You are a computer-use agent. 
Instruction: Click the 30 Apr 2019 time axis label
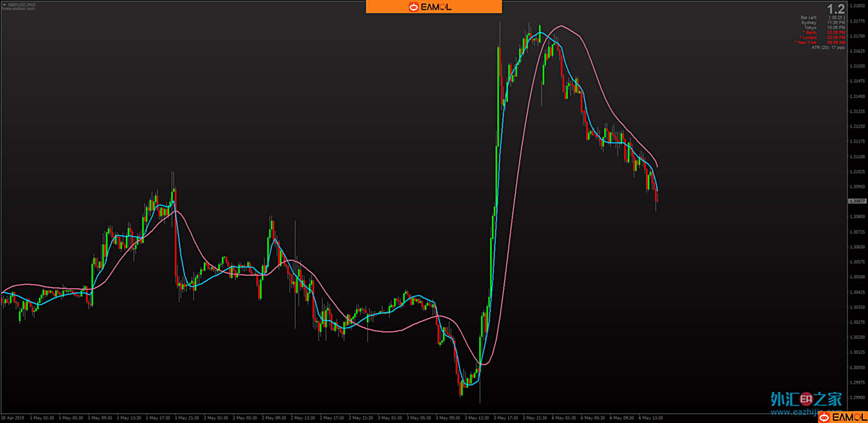tap(13, 418)
